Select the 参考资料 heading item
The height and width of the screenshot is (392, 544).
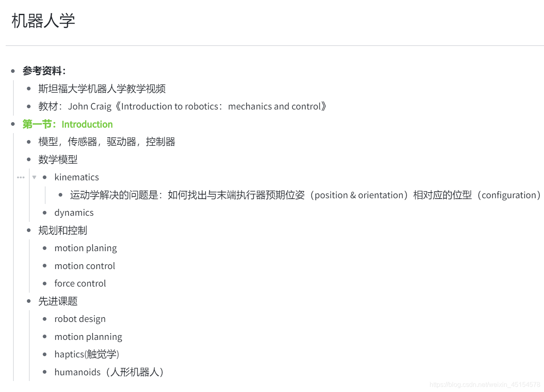tap(44, 71)
